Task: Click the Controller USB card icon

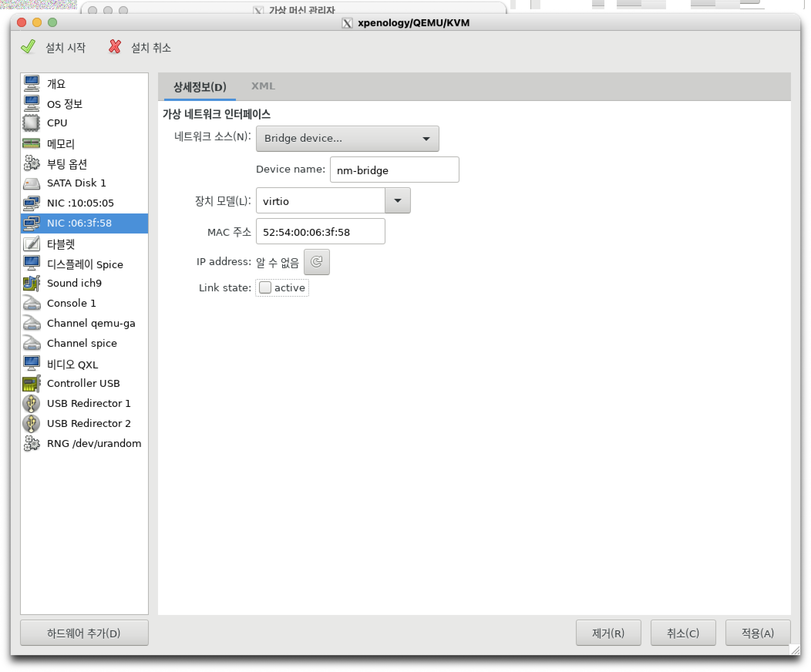Action: point(31,384)
